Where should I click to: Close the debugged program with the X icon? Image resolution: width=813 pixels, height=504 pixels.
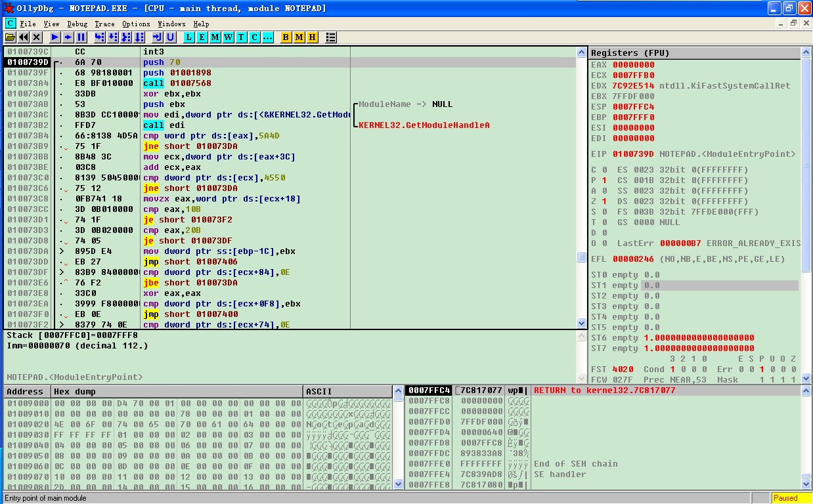coord(37,37)
